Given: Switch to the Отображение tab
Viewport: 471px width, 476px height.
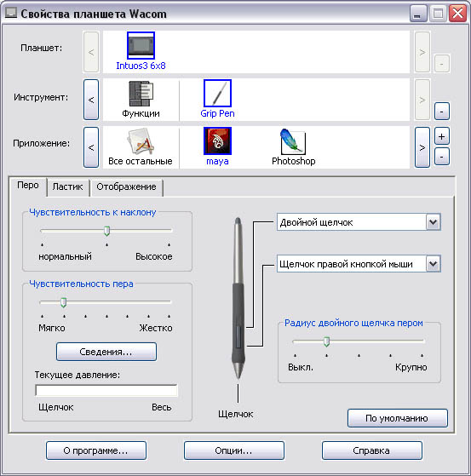Looking at the screenshot, I should pos(126,186).
